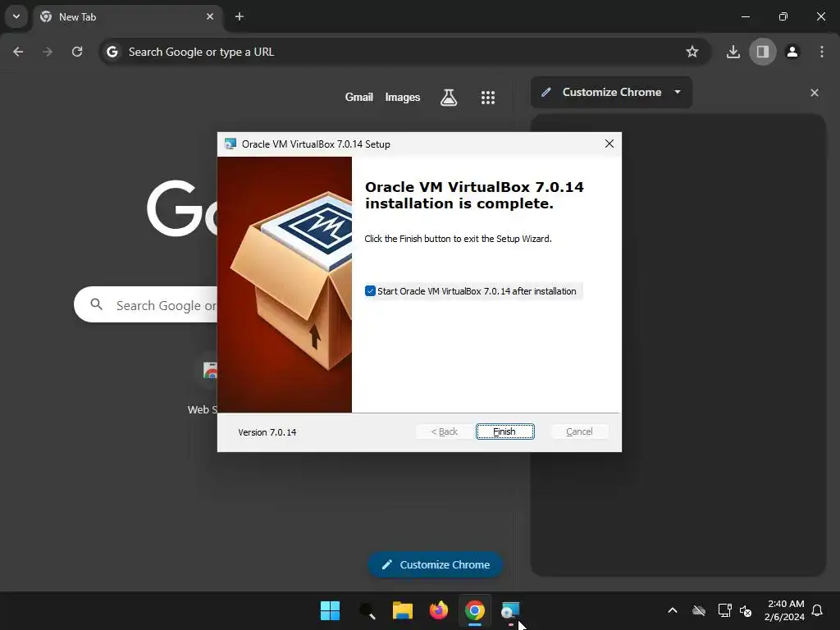840x630 pixels.
Task: Show hidden tray icons chevron
Action: pos(673,610)
